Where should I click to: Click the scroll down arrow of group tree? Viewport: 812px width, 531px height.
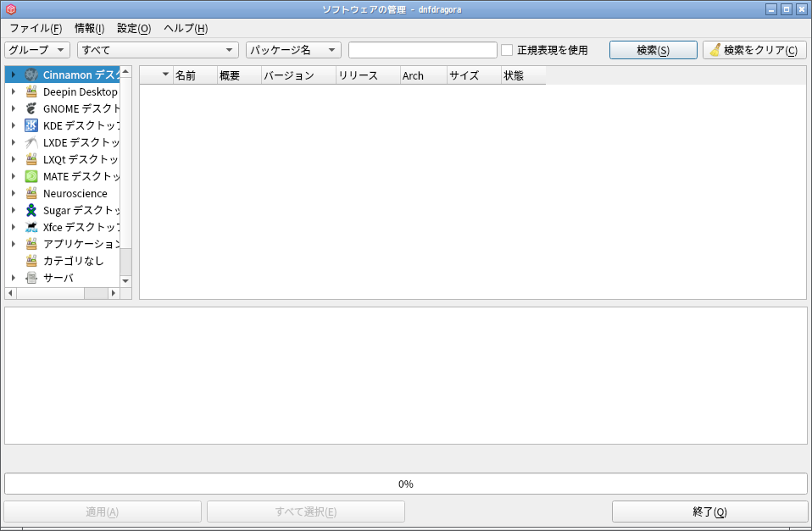[125, 281]
